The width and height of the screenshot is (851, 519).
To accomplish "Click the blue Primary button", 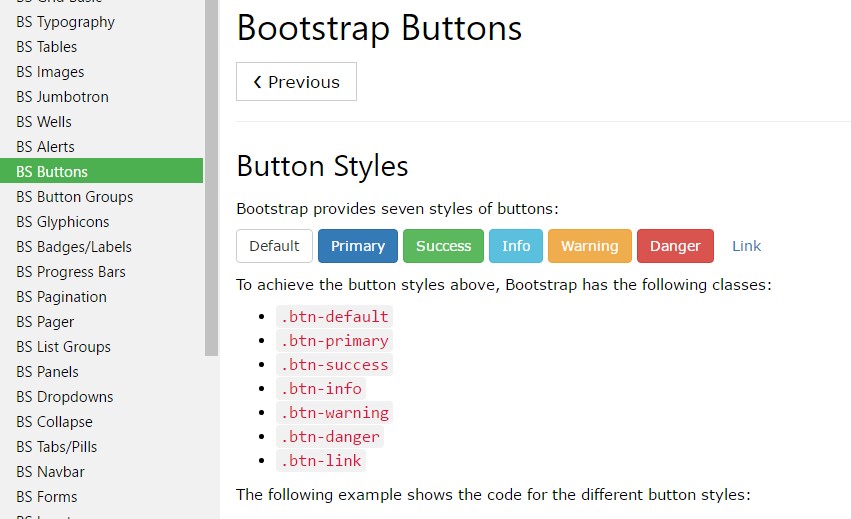I will click(358, 246).
